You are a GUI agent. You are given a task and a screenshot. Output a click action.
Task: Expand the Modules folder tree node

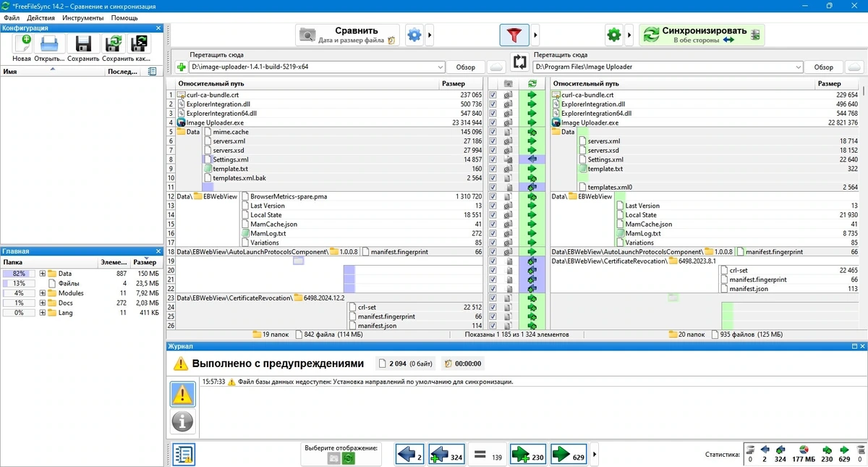click(43, 293)
